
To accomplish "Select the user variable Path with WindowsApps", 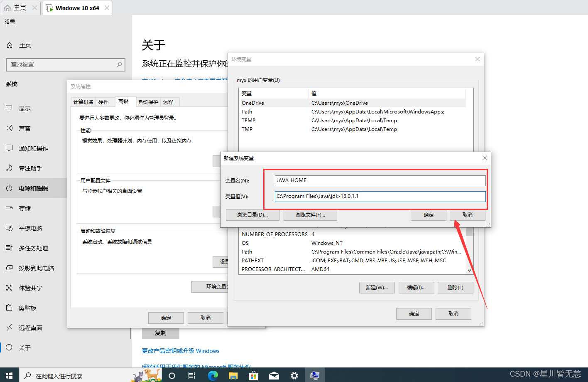I will click(353, 112).
